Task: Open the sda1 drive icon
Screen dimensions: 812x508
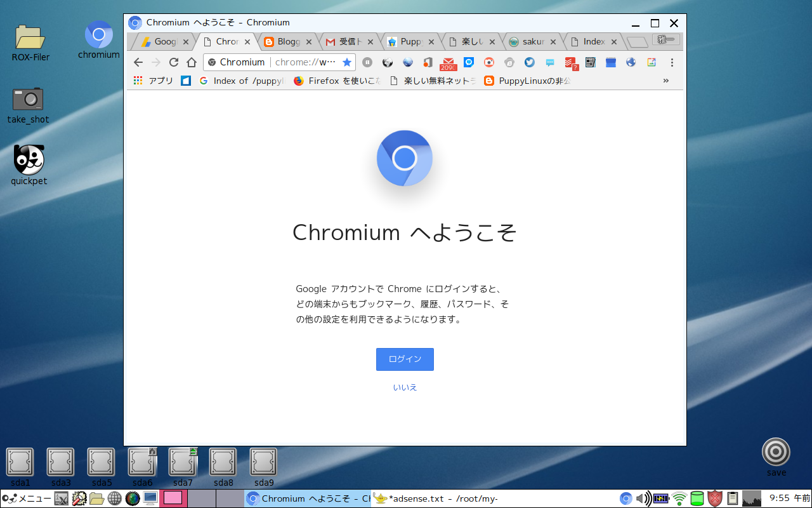Action: [x=20, y=467]
